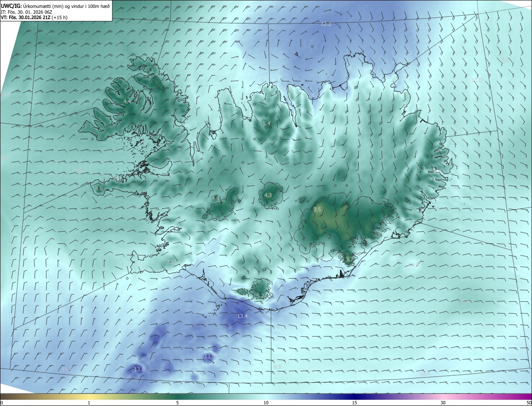Click the 13.8 value in the south-west sea
The height and width of the screenshot is (406, 532).
[139, 369]
